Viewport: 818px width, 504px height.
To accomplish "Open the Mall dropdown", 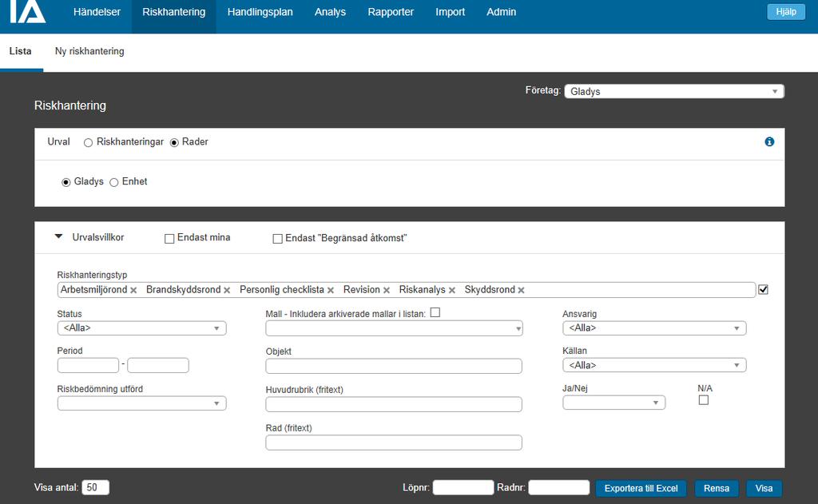I will click(394, 328).
